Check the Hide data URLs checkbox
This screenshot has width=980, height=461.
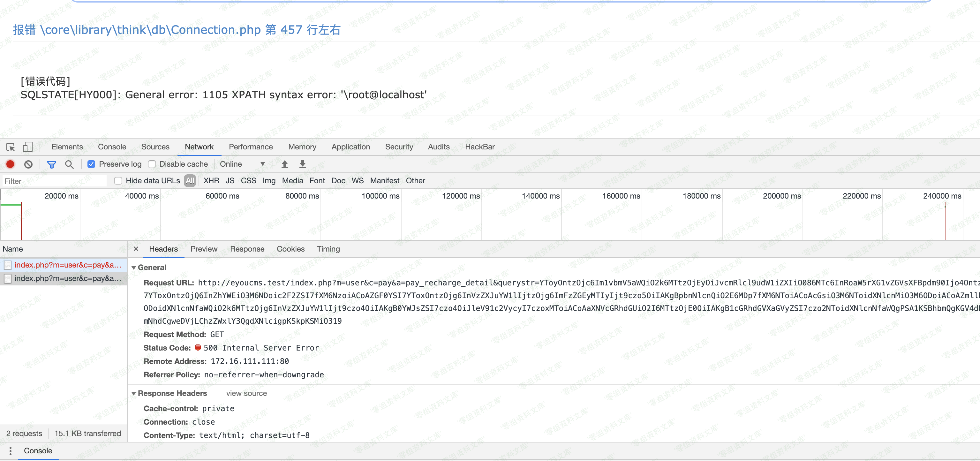click(x=118, y=181)
